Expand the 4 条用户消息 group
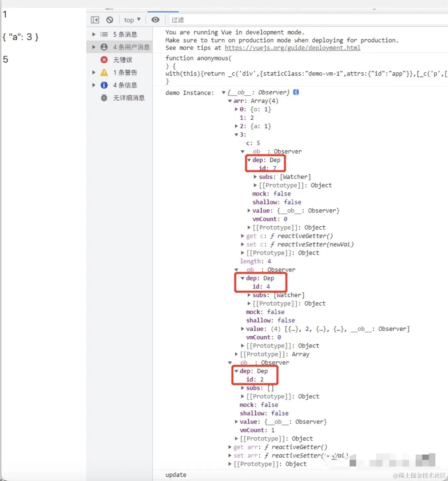 point(94,47)
